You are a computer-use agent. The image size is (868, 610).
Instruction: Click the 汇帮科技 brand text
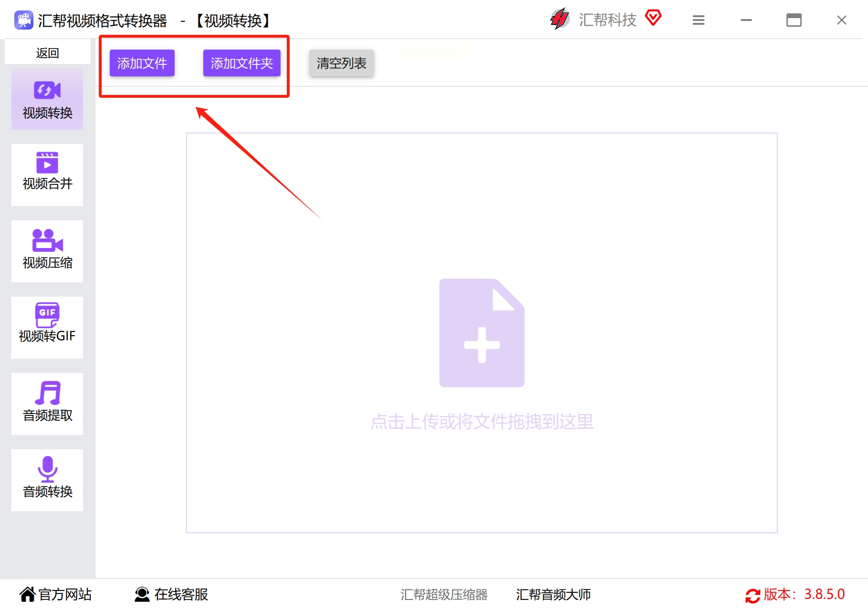[607, 20]
